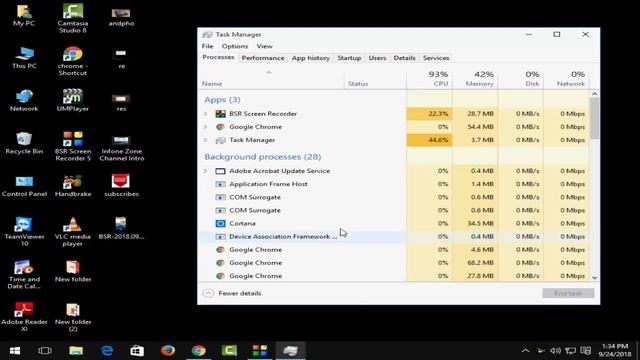
Task: Collapse view with Fewer details
Action: [x=232, y=293]
